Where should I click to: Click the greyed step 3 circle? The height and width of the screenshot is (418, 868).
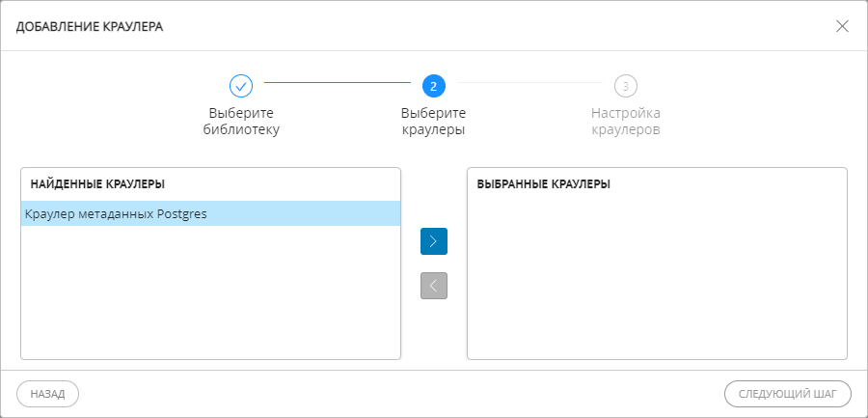click(625, 86)
